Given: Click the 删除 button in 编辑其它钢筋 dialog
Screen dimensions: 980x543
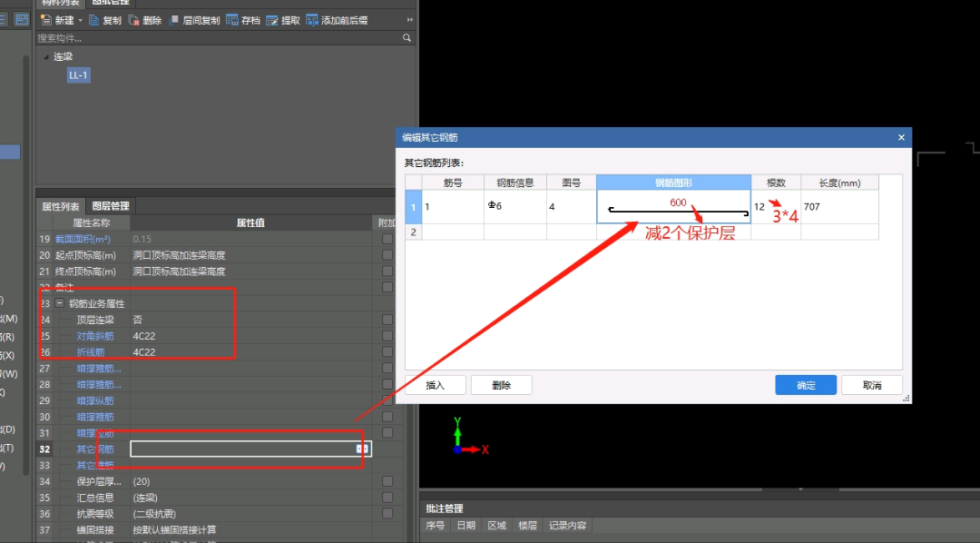Looking at the screenshot, I should (501, 385).
